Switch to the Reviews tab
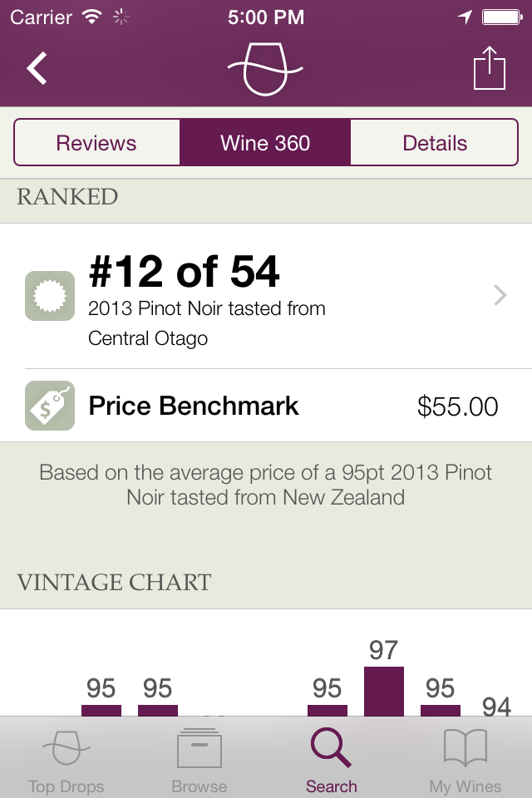 point(96,142)
